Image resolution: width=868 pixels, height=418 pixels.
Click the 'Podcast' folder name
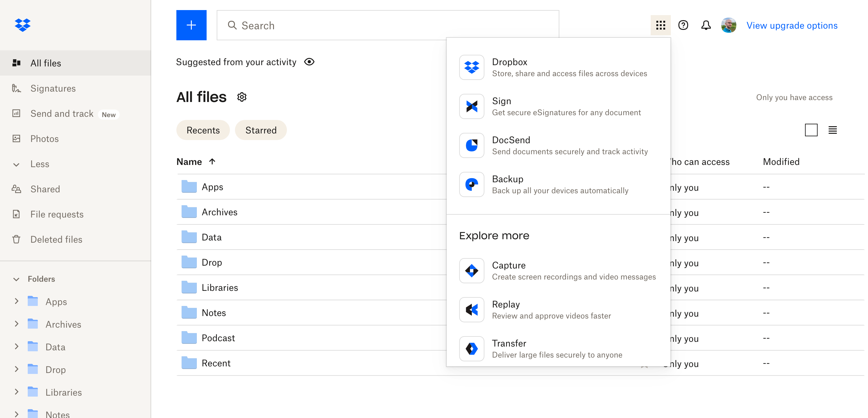pos(218,338)
